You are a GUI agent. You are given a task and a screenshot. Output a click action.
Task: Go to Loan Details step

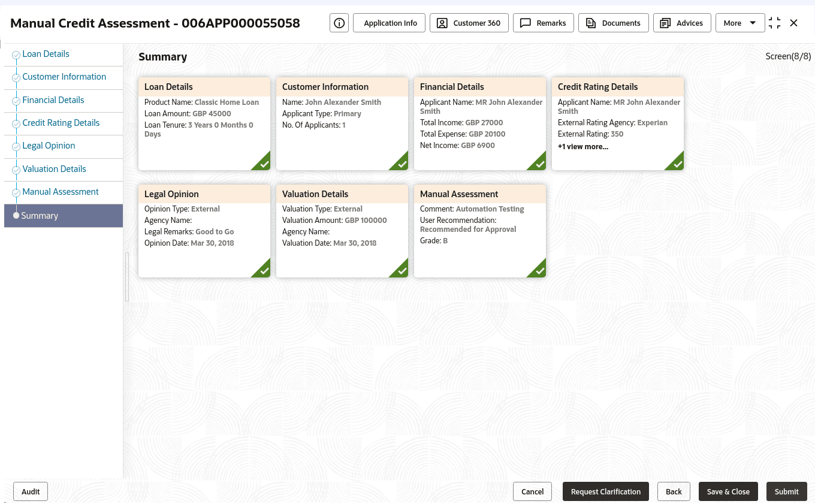click(46, 54)
